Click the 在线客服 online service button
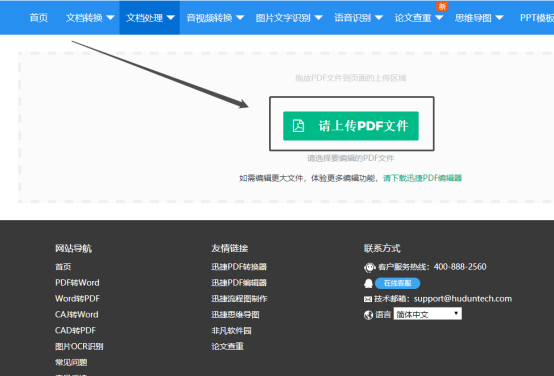 [x=397, y=283]
